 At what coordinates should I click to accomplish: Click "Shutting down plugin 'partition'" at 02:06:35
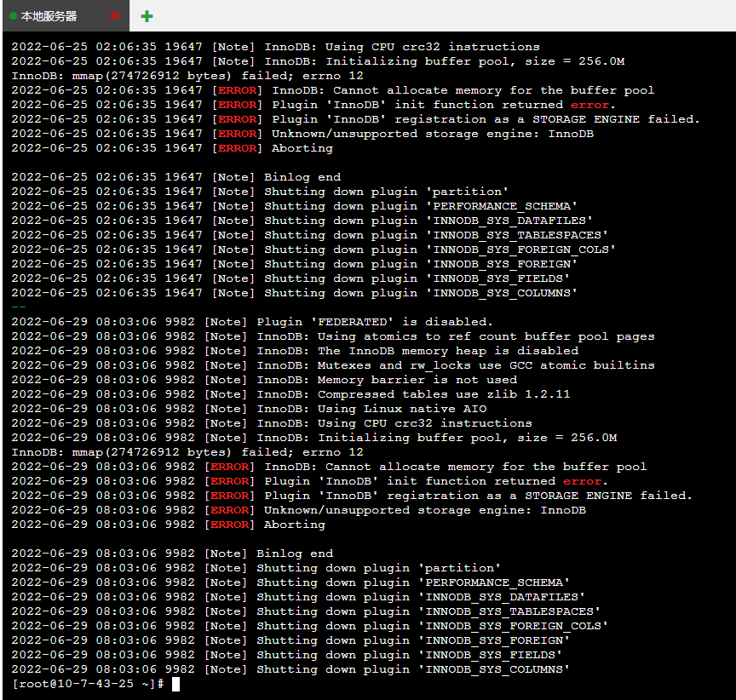click(x=386, y=192)
